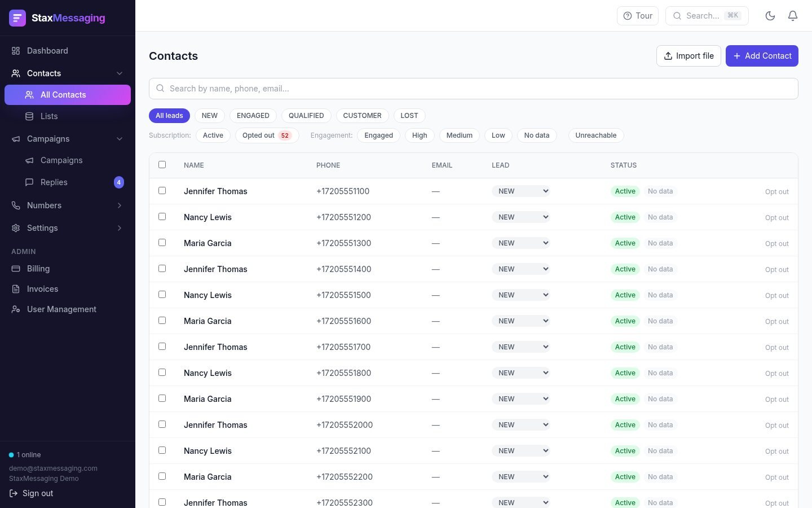Click the StaxMessaging logo icon
The width and height of the screenshot is (812, 508).
pos(17,18)
